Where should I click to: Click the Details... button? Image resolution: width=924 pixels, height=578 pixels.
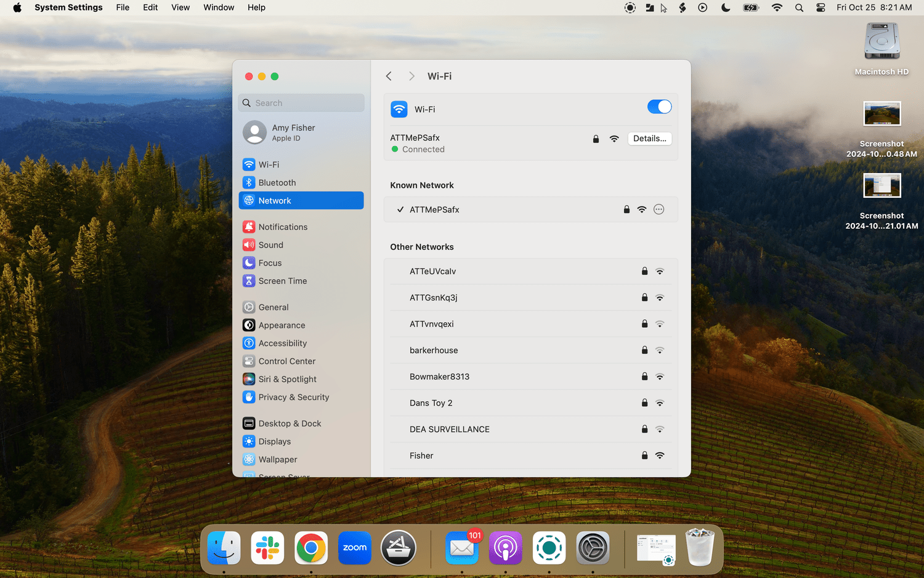649,139
